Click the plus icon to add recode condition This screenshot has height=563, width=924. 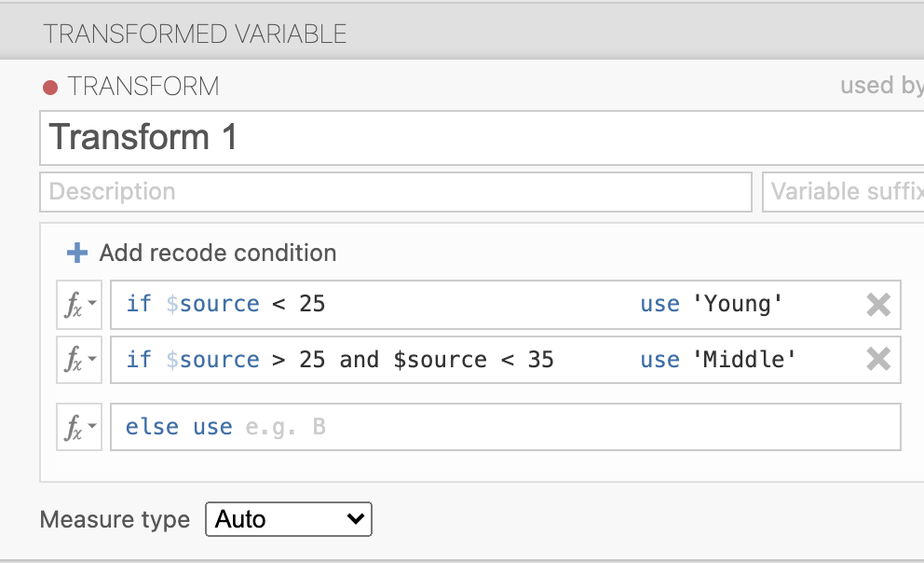coord(77,253)
